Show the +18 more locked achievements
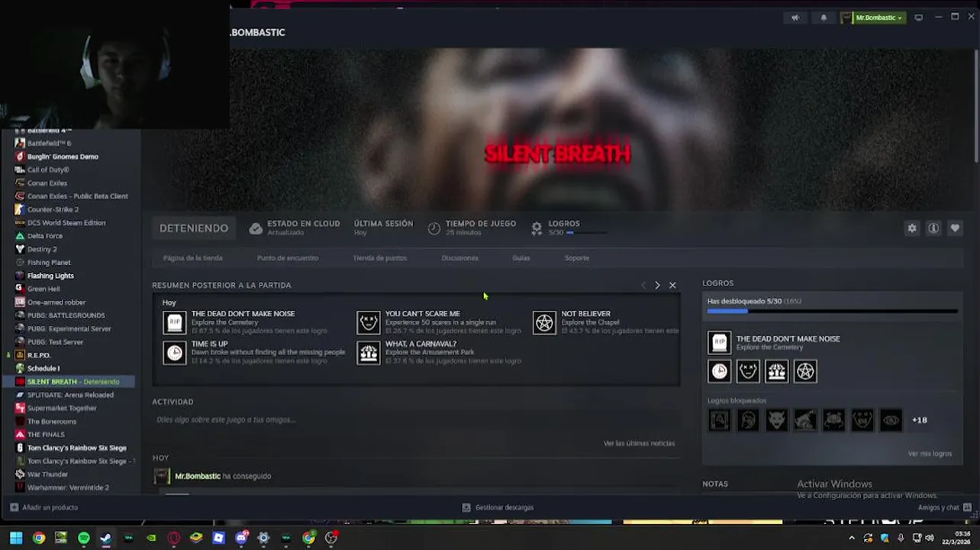This screenshot has height=550, width=980. pos(920,420)
